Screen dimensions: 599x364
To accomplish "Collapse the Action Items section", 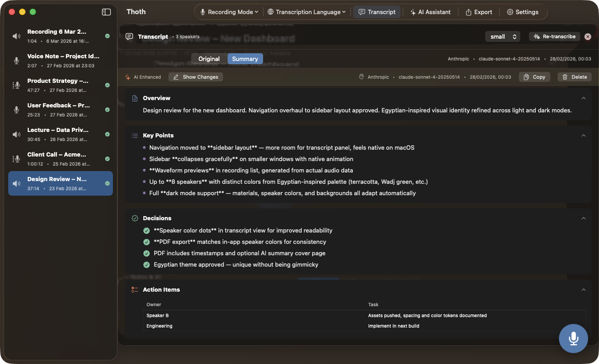I will pyautogui.click(x=584, y=290).
